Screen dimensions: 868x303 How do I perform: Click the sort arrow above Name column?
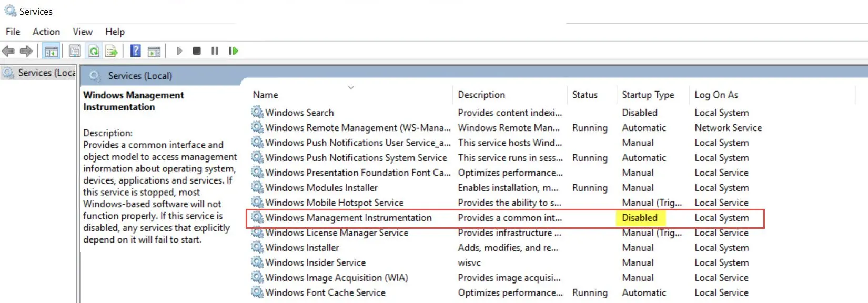351,87
